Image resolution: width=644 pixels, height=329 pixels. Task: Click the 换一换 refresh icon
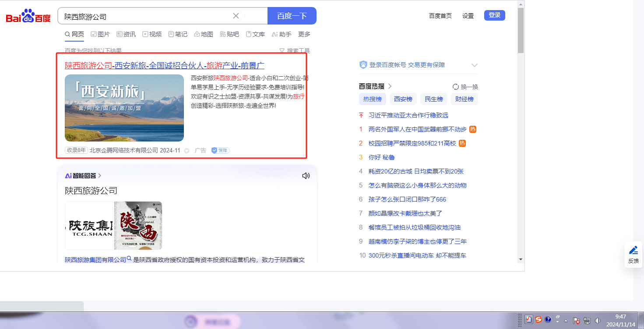(x=456, y=87)
